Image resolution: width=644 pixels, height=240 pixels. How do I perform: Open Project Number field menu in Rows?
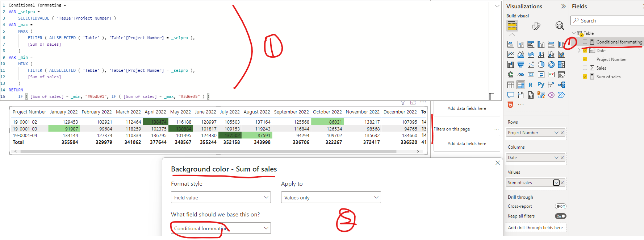pyautogui.click(x=556, y=133)
